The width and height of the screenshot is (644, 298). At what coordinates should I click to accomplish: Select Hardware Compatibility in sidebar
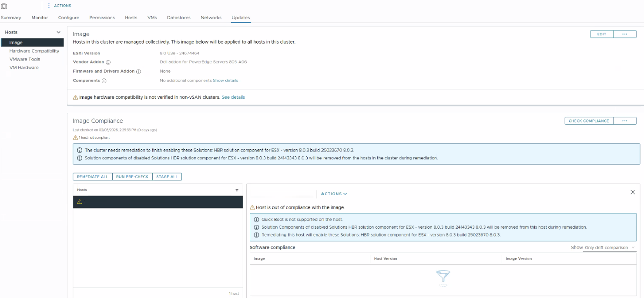[34, 51]
